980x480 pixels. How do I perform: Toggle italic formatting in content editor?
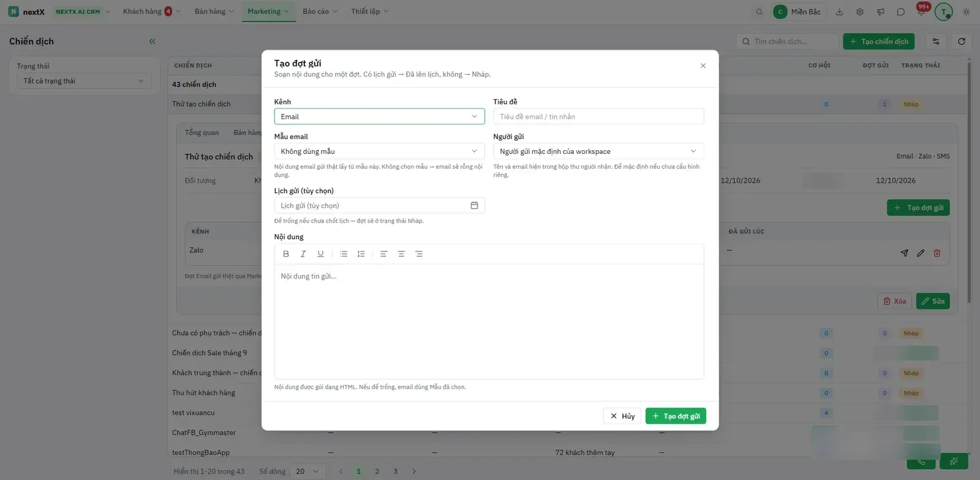[303, 254]
